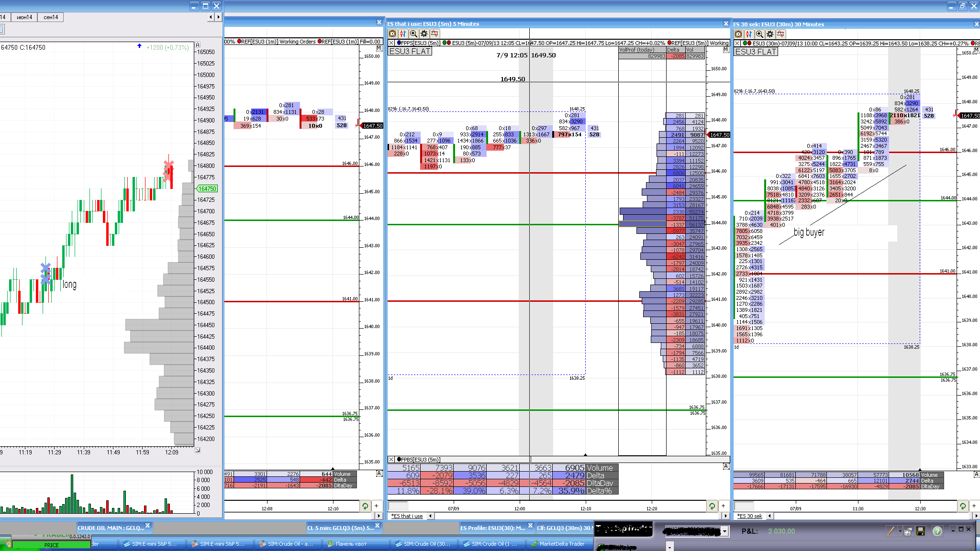Open the account dropdown arrow next to P&L

pyautogui.click(x=724, y=531)
